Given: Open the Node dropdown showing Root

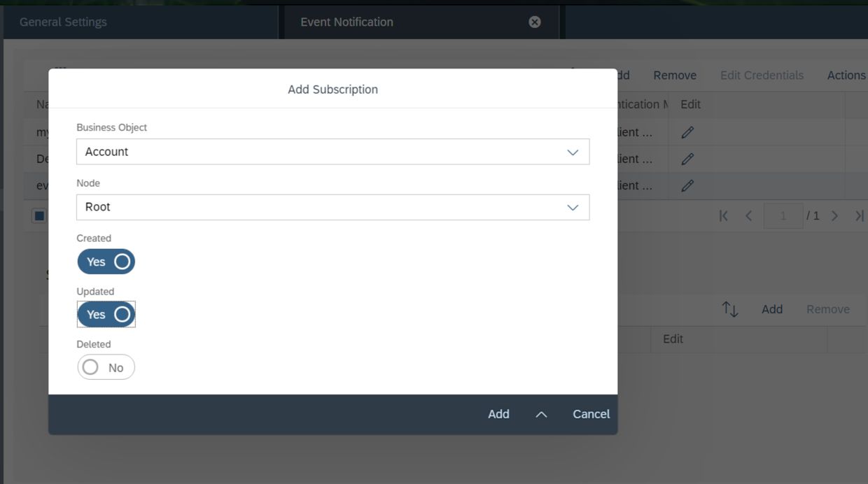Looking at the screenshot, I should [333, 207].
